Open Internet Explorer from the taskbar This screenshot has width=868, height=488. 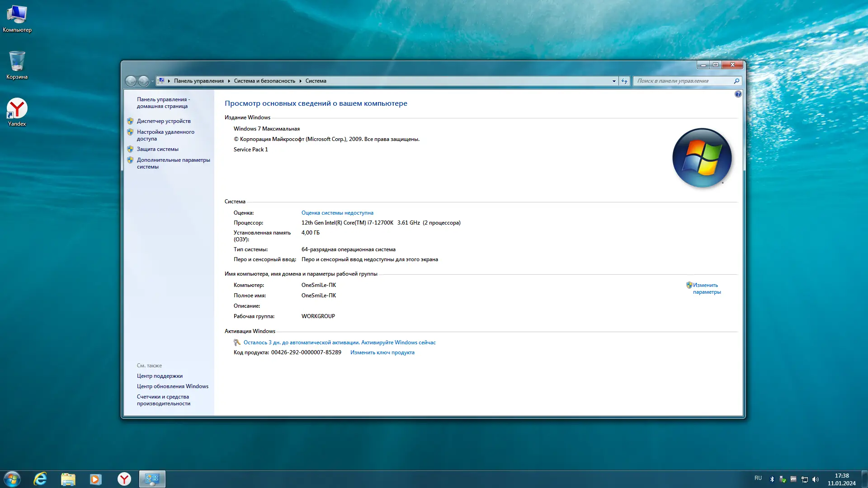(40, 479)
